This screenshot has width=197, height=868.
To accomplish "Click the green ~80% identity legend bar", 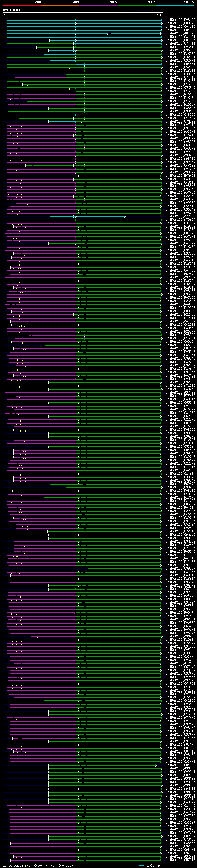I will click(137, 6).
